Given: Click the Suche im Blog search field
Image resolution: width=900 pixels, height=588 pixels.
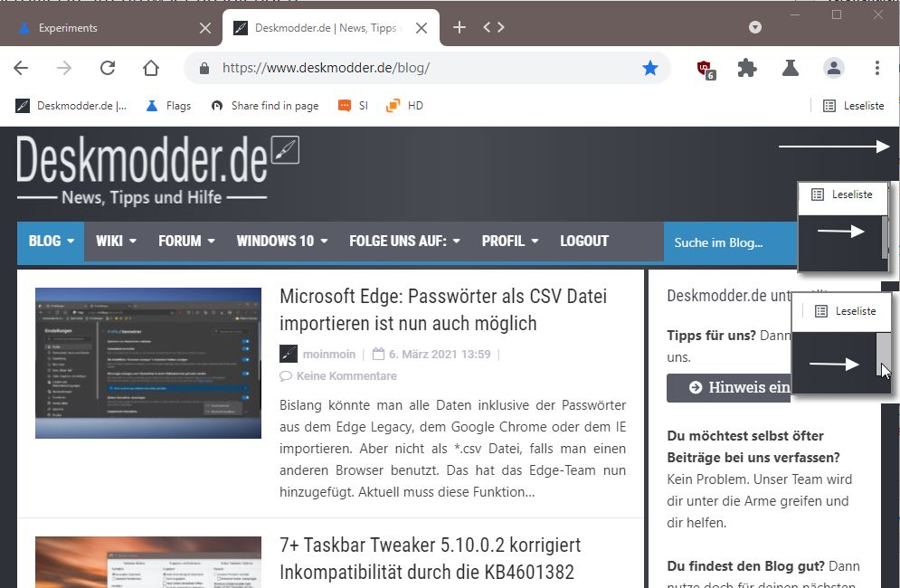Looking at the screenshot, I should pos(730,243).
